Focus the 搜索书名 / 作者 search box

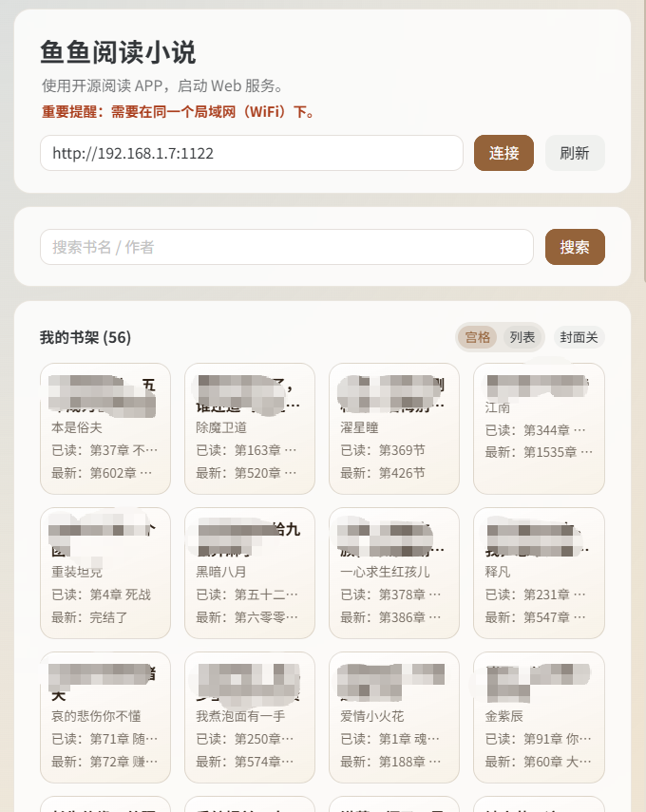pos(287,247)
